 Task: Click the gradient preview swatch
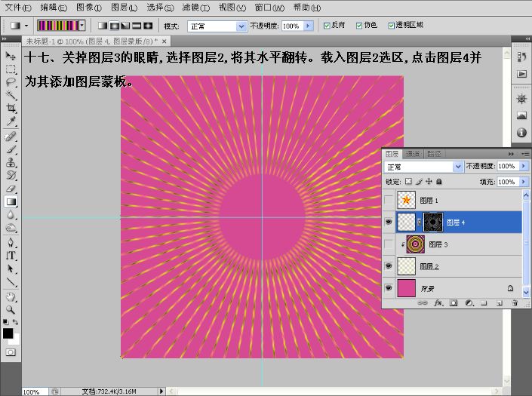[x=57, y=26]
